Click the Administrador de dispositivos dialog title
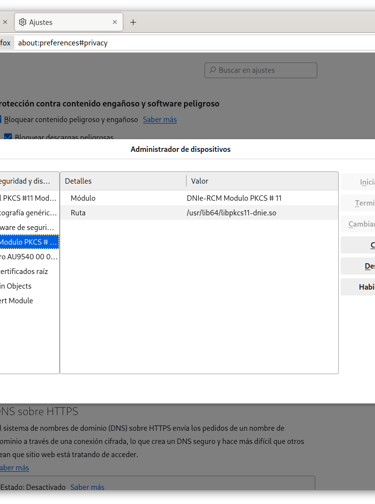 coord(180,149)
